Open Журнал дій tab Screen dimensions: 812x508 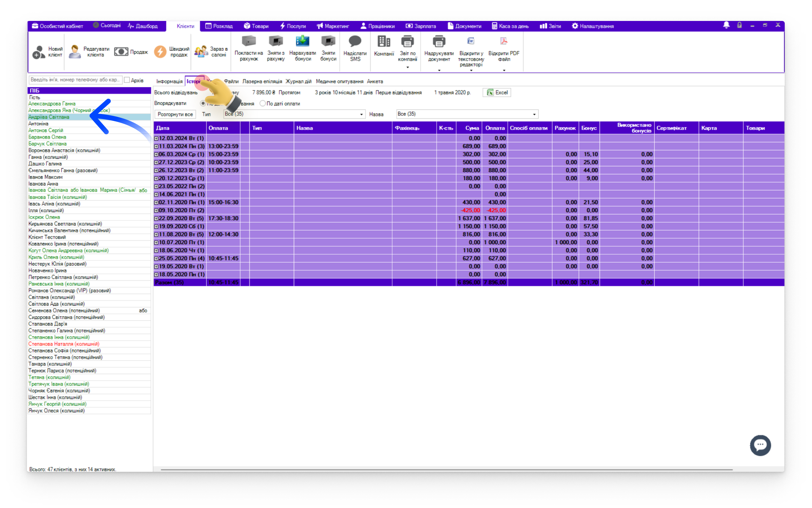click(x=298, y=81)
